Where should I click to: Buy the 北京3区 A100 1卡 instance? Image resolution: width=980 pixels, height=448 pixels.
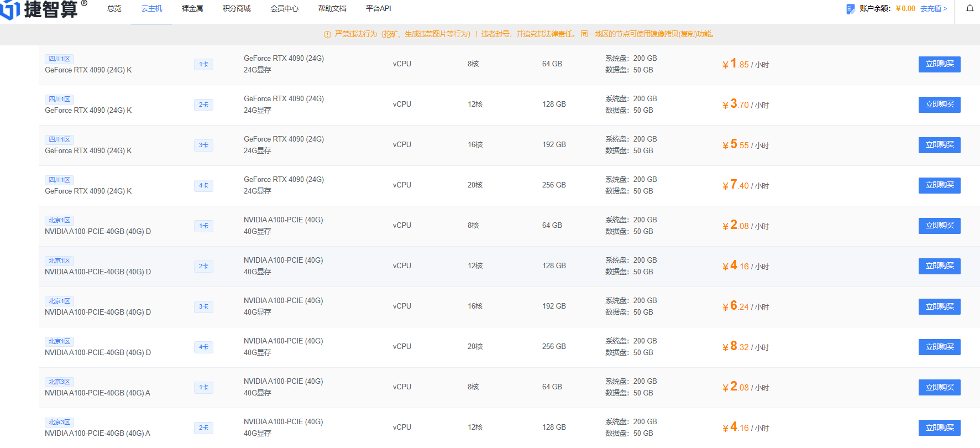(x=939, y=387)
